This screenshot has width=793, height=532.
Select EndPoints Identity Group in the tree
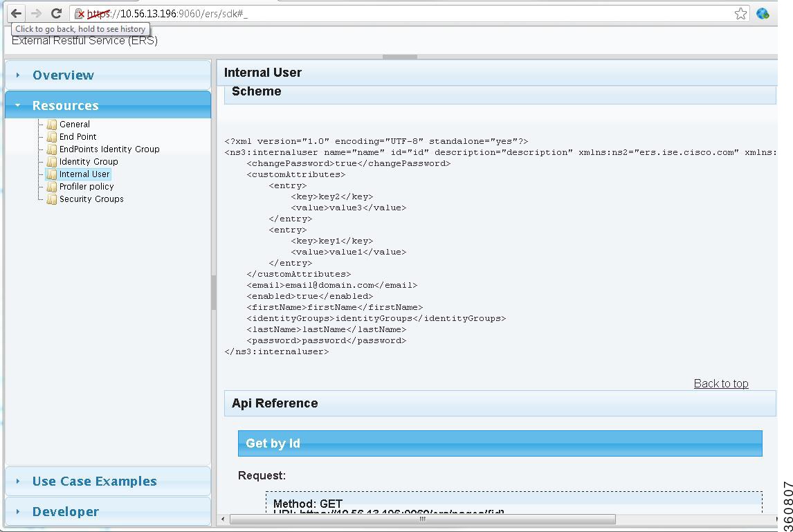click(x=109, y=149)
